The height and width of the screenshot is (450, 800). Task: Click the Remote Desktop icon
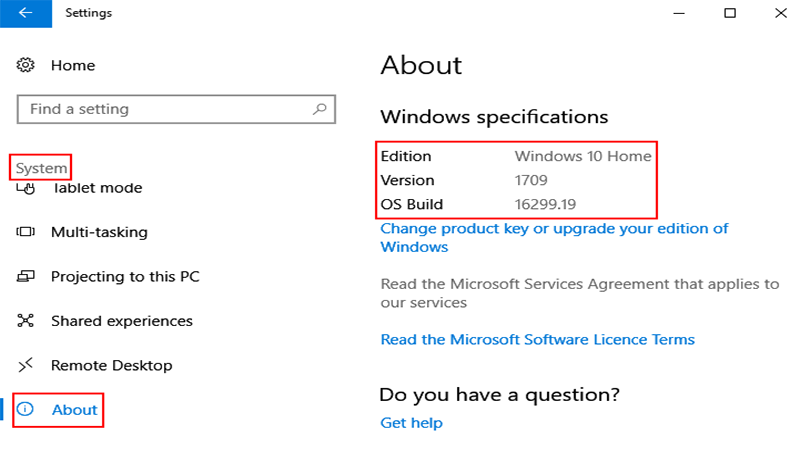tap(25, 365)
